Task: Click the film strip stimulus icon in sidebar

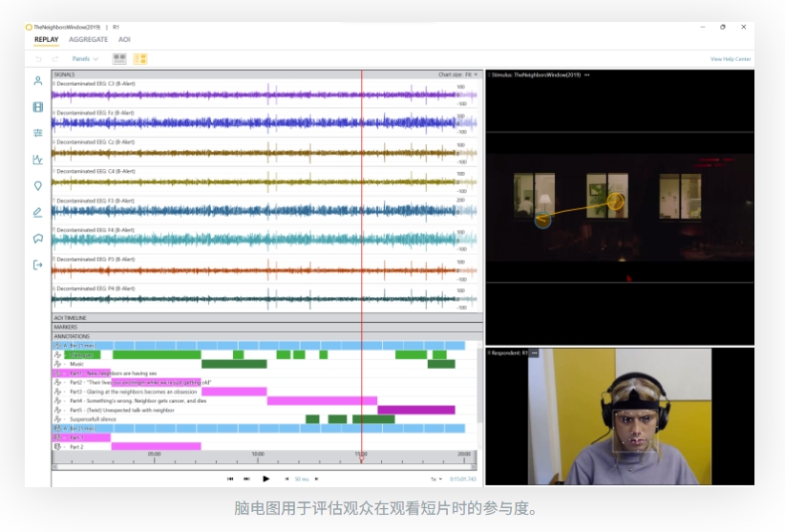Action: coord(38,107)
